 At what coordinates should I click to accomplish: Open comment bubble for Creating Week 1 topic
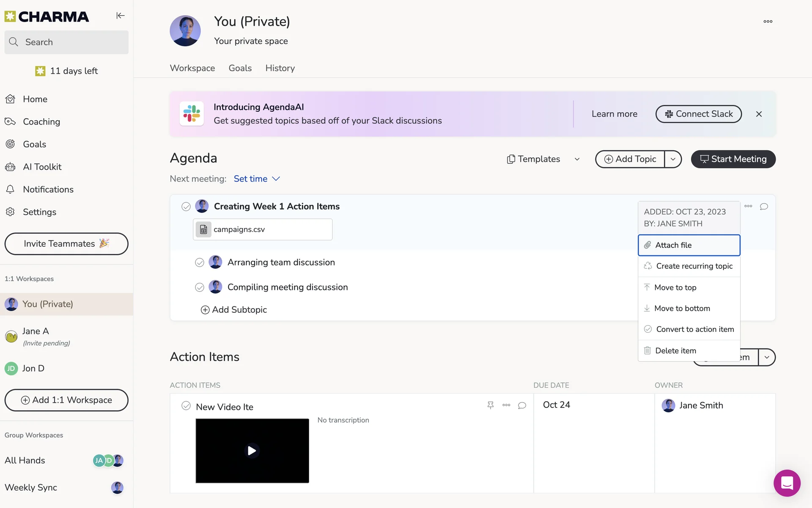click(764, 207)
